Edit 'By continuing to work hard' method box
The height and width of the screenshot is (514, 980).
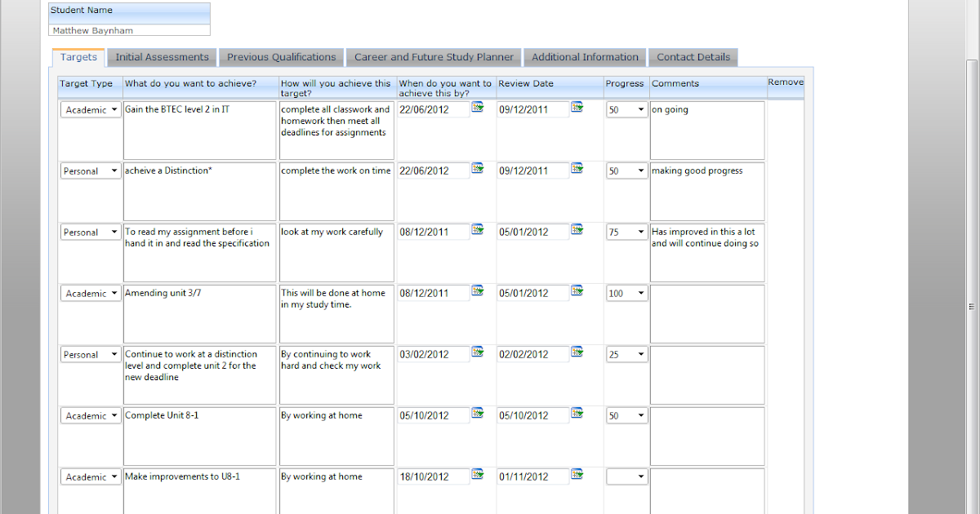pos(336,375)
